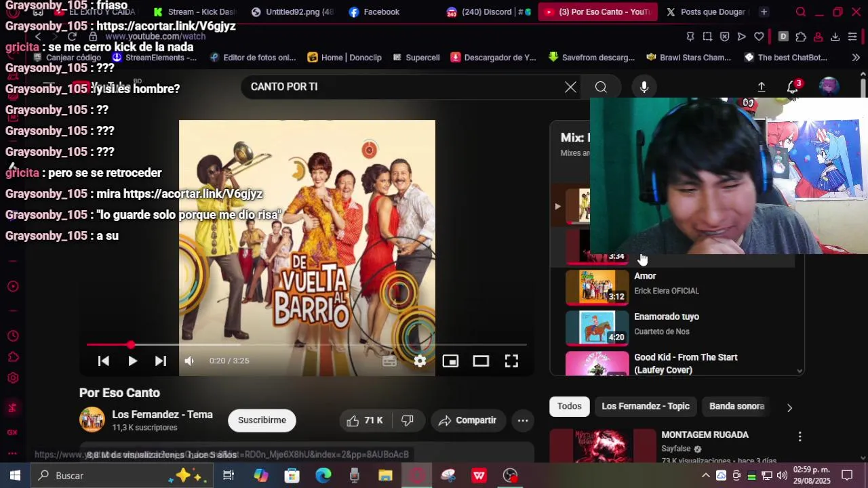
Task: Like the video with 71 K likes
Action: coord(364,421)
